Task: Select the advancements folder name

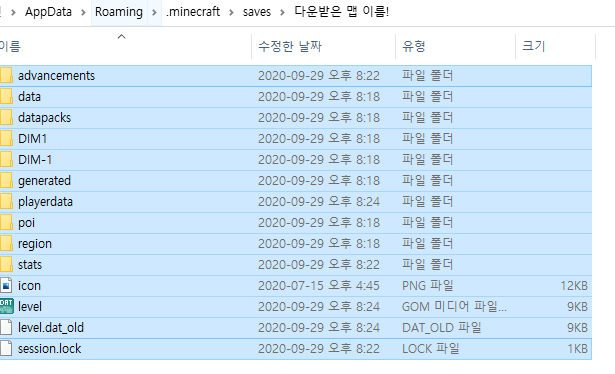Action: pos(56,75)
